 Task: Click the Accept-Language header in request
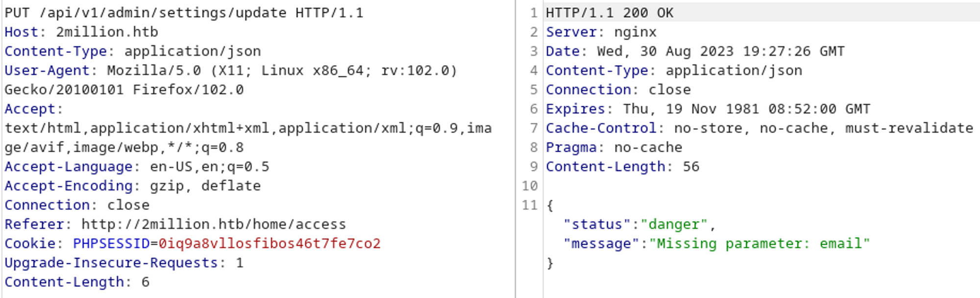69,167
